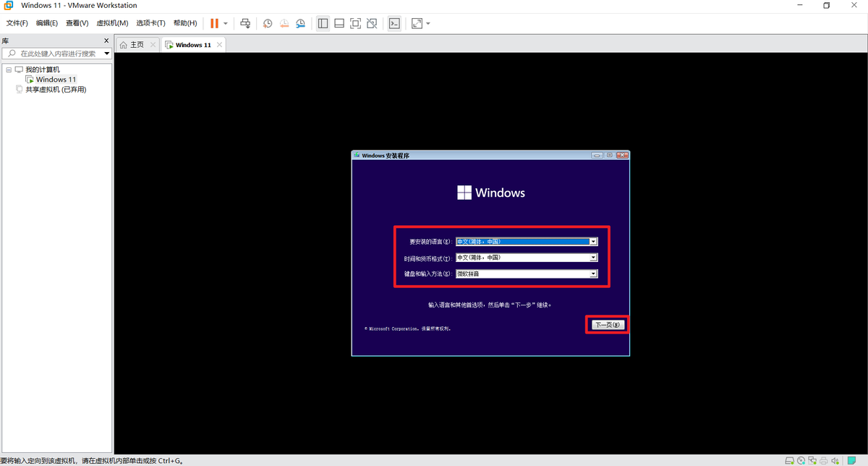Click the home icon on the 主页 tab
The height and width of the screenshot is (466, 868).
(x=124, y=45)
